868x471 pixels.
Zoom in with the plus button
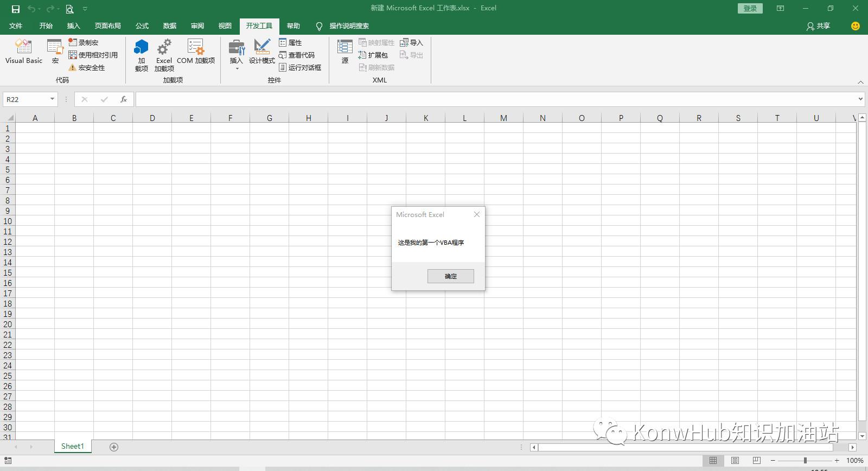[x=837, y=460]
